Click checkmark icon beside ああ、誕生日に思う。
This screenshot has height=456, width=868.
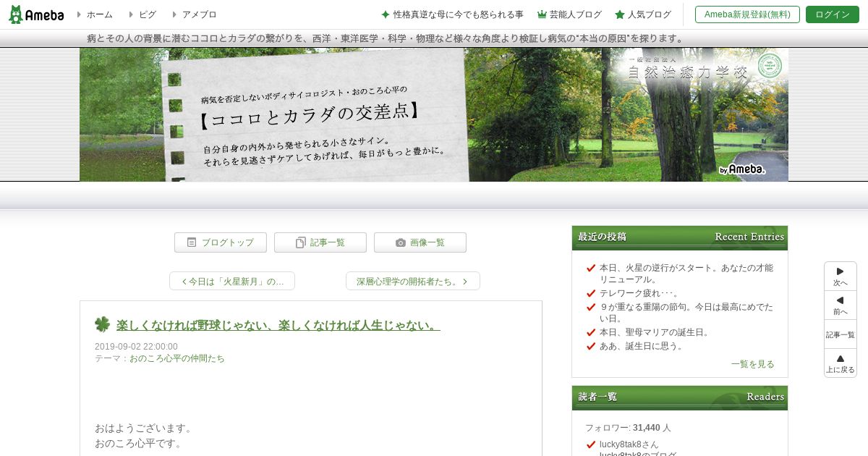(591, 346)
